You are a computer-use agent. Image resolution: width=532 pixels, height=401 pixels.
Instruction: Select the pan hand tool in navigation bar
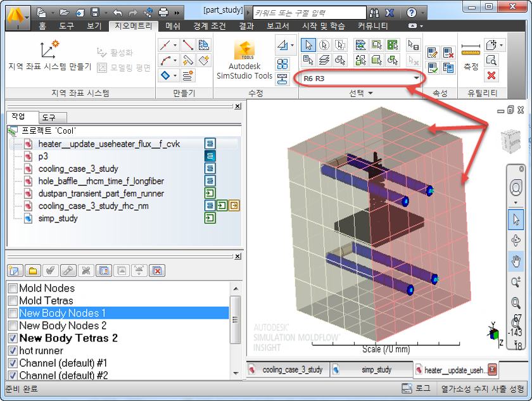[516, 261]
